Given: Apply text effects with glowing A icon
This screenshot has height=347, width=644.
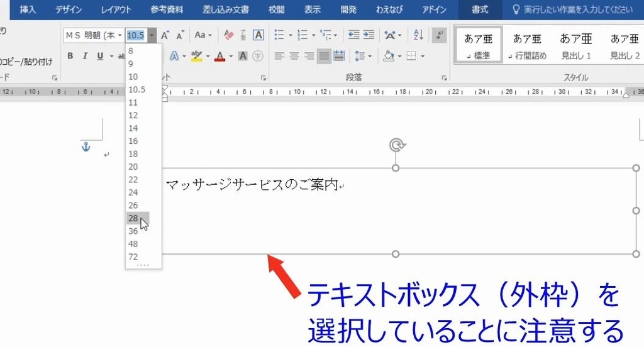Looking at the screenshot, I should pyautogui.click(x=174, y=56).
